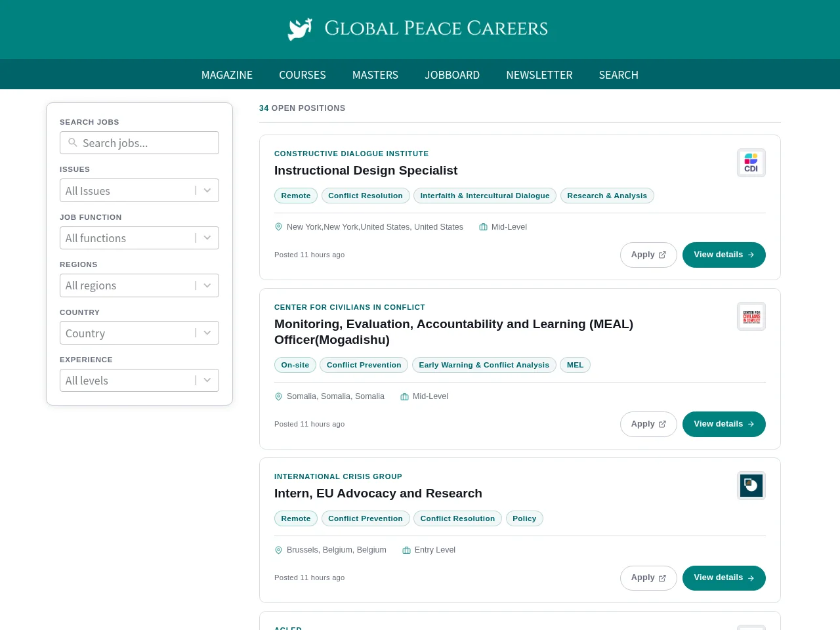Expand the All levels experience dropdown
840x630 pixels.
[139, 380]
